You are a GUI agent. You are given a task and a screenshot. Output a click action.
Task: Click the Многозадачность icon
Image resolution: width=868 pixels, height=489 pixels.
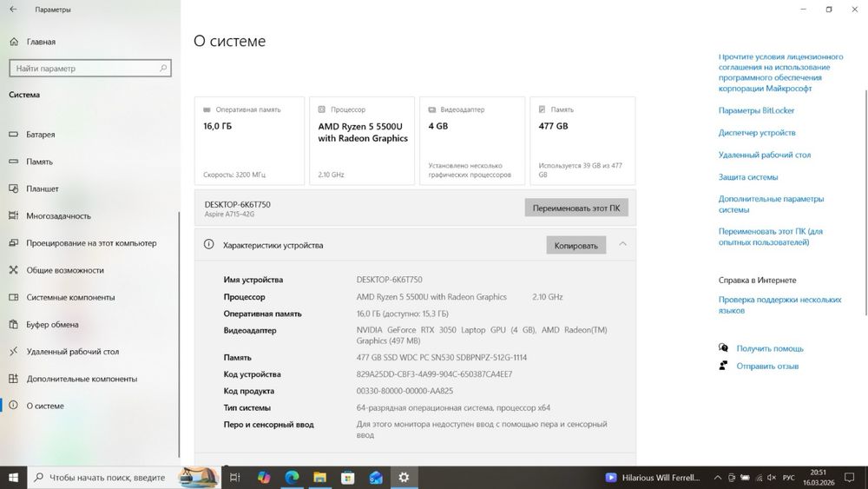pyautogui.click(x=14, y=215)
